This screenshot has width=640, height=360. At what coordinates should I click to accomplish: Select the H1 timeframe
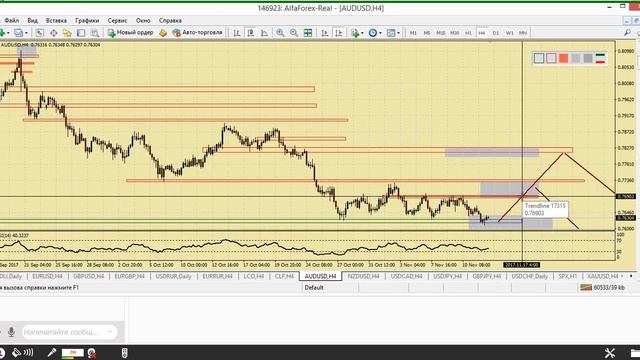468,33
